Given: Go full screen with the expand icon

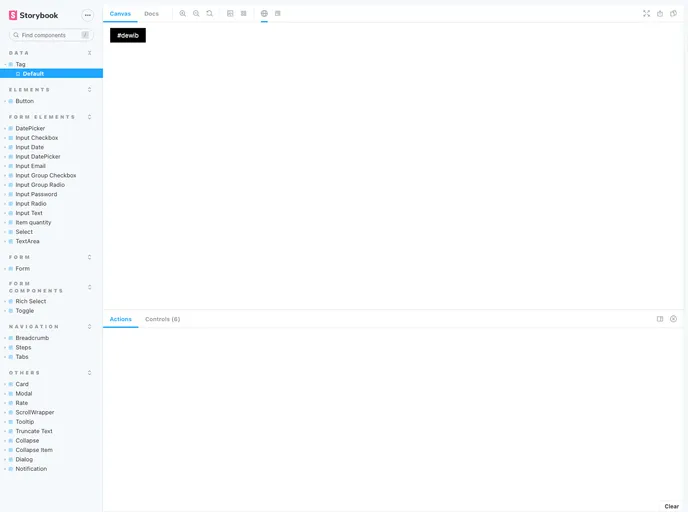Looking at the screenshot, I should click(x=646, y=14).
